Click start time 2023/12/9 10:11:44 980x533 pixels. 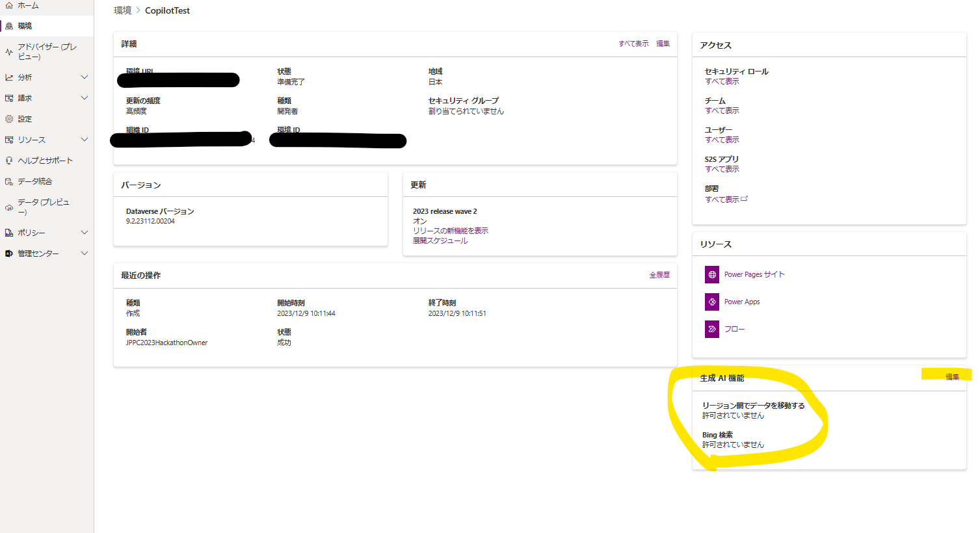pos(306,313)
